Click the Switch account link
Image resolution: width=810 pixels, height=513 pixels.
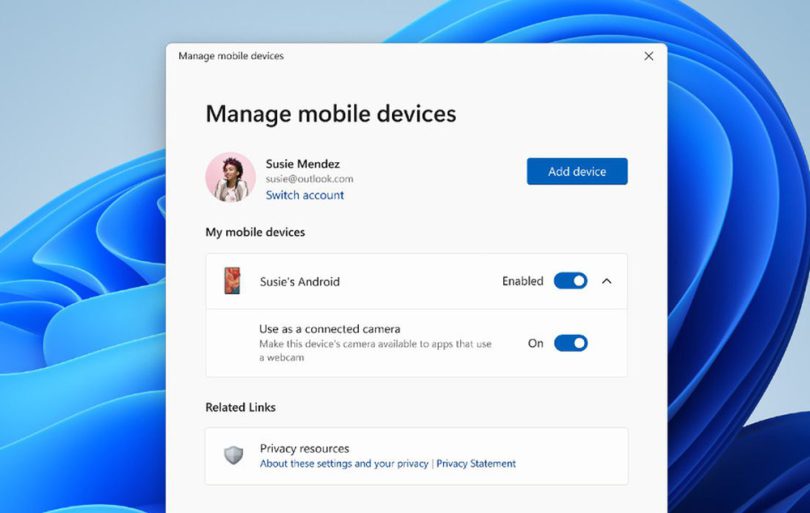click(x=304, y=195)
